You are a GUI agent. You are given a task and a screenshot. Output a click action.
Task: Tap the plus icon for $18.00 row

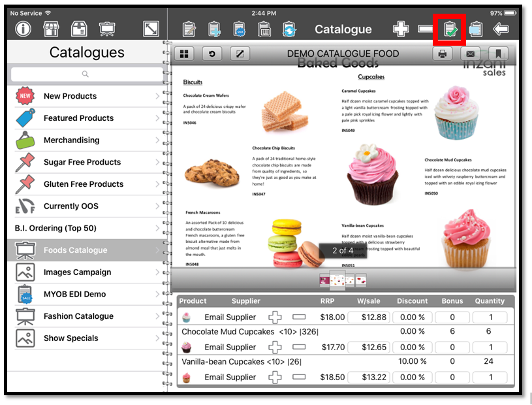(275, 317)
